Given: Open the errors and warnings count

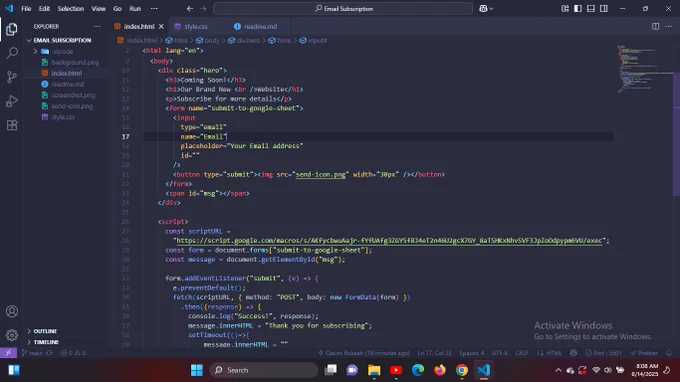Looking at the screenshot, I should click(x=73, y=353).
